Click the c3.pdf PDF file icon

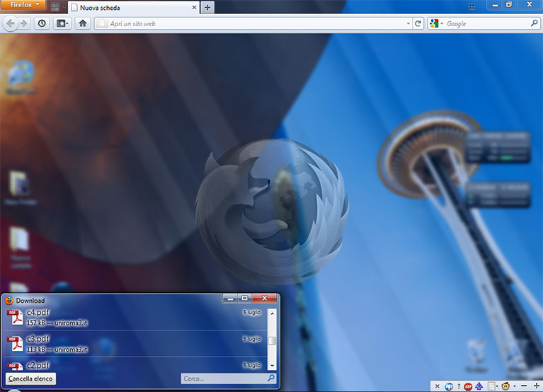coord(15,344)
